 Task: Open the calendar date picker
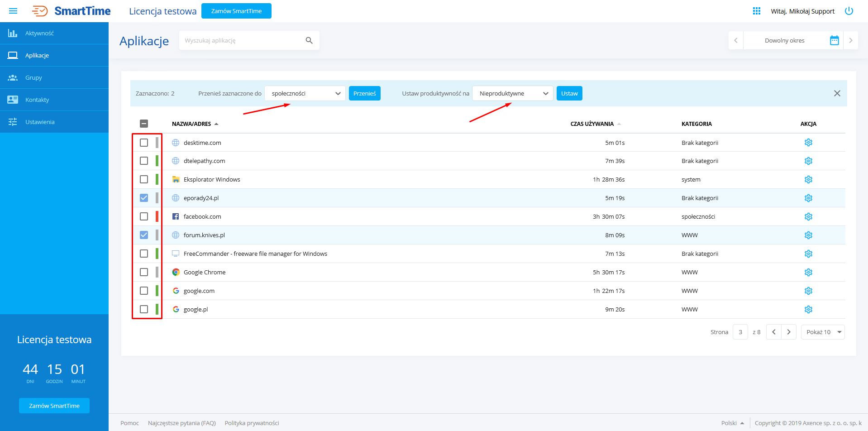(x=835, y=40)
